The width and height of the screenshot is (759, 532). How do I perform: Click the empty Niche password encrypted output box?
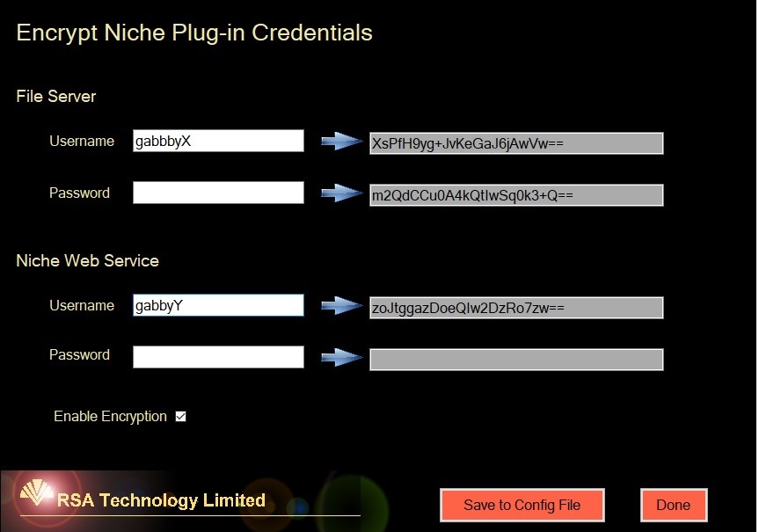516,360
